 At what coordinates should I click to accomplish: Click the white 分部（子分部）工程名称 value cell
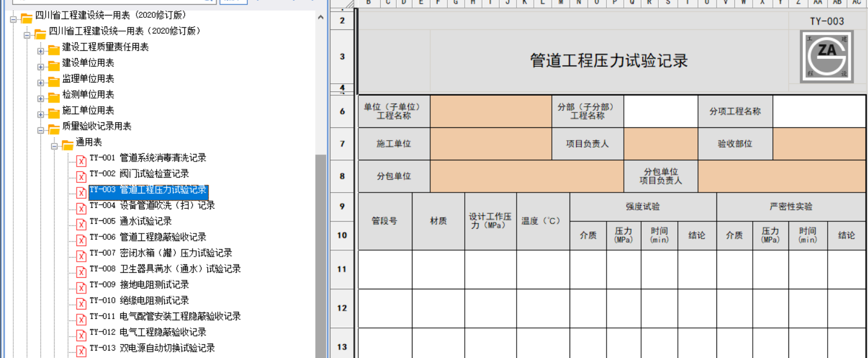tap(661, 112)
